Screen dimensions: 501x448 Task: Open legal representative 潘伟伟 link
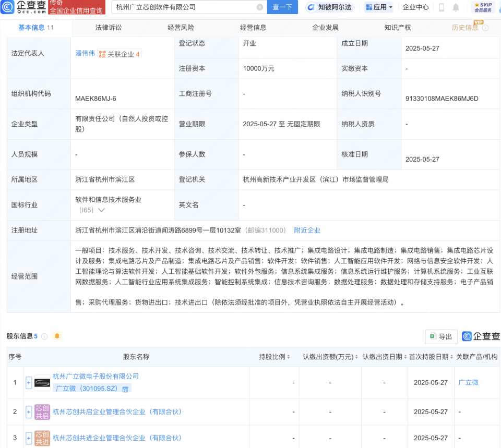click(x=85, y=53)
